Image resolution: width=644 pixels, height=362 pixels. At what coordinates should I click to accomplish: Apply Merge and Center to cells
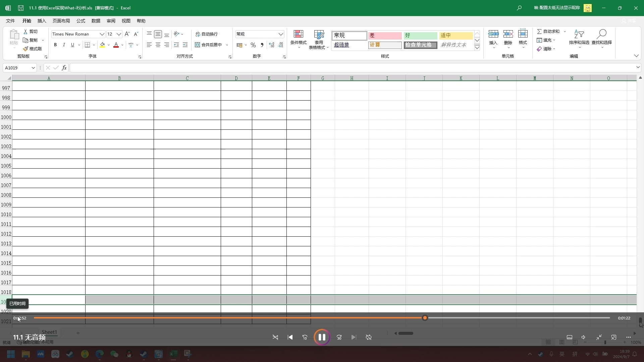pos(208,45)
